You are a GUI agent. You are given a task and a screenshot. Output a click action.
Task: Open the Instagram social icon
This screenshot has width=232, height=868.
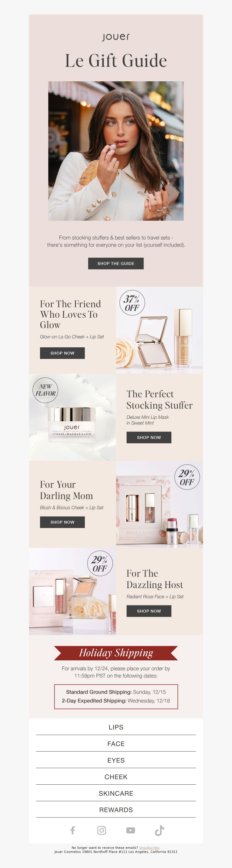(x=102, y=830)
